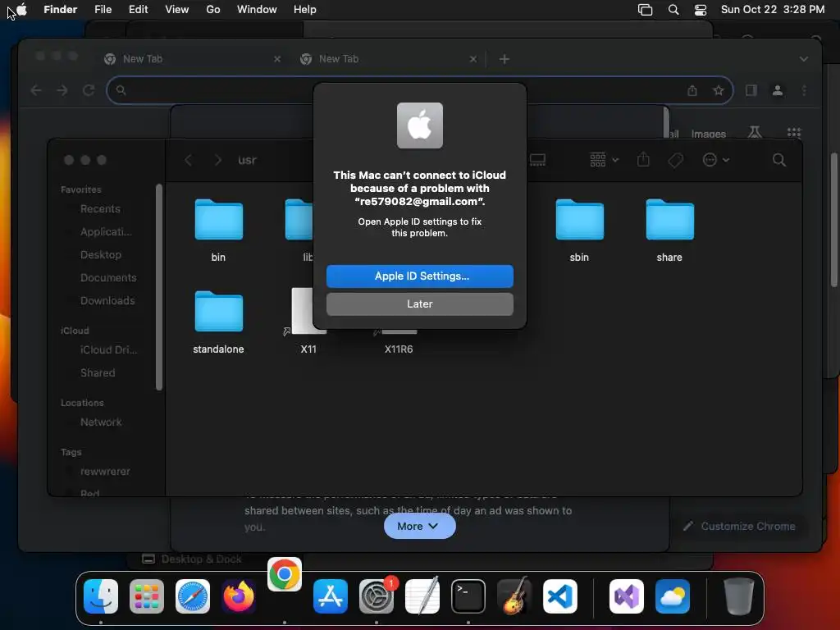
Task: Open System Settings from the Dock
Action: tap(376, 596)
